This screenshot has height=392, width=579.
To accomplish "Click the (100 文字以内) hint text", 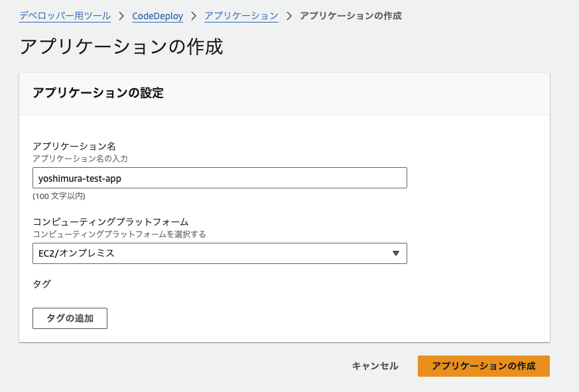I will [x=59, y=196].
